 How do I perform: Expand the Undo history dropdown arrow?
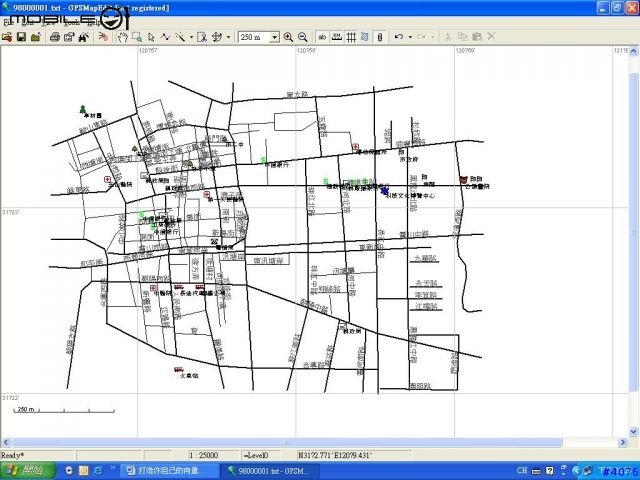tap(410, 37)
